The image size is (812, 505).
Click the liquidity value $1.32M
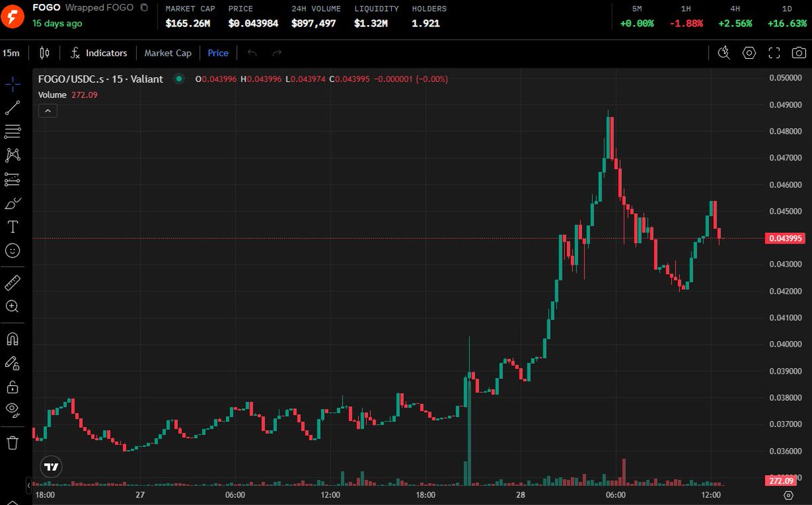click(x=371, y=23)
